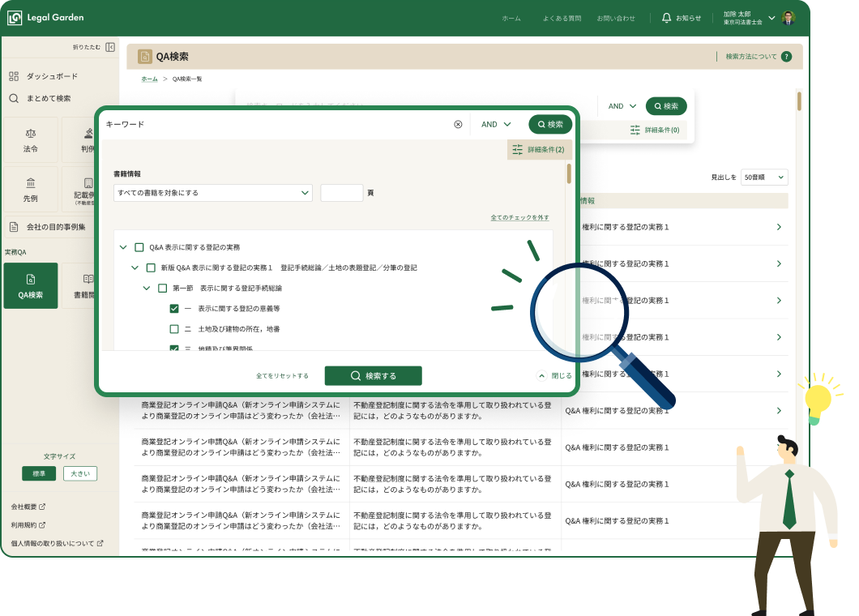Open 詳細条件(0) filter in background
Viewport: 859px width, 616px height.
[x=655, y=130]
